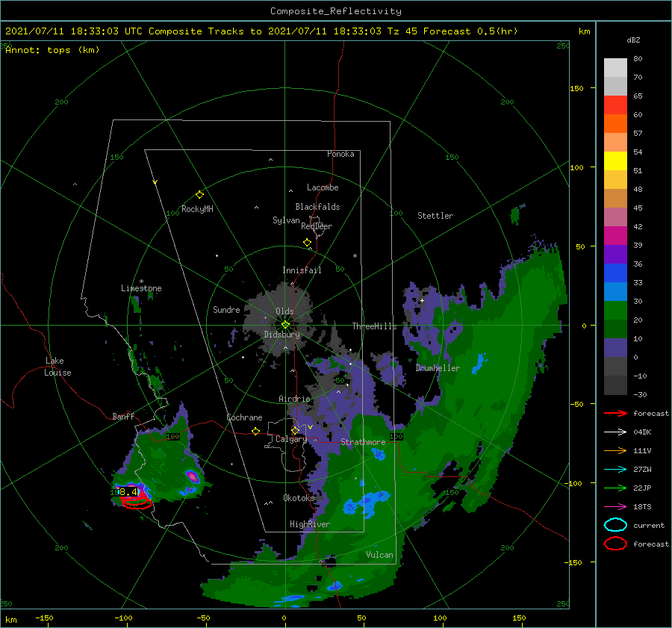Screen dimensions: 672x628
Task: Click the Banff label
Action: [x=123, y=416]
